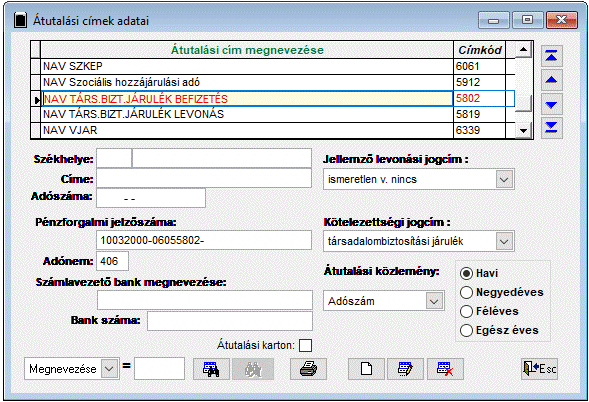Click code cell 5819
The image size is (589, 402).
click(x=479, y=114)
